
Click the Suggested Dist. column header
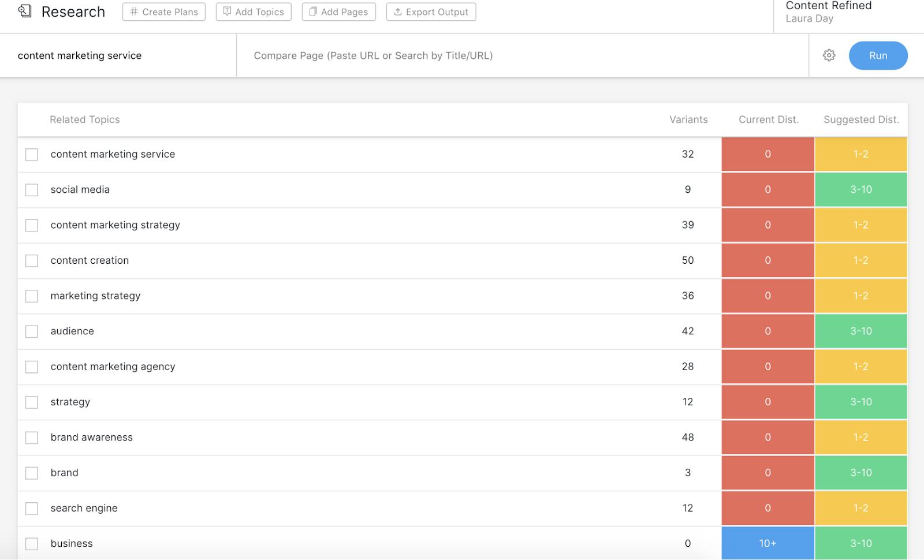point(861,120)
